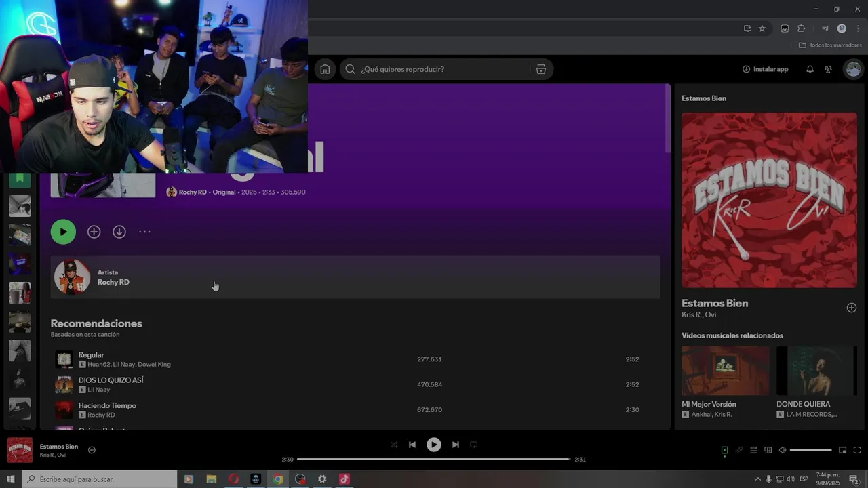Viewport: 868px width, 488px height.
Task: Go to Spotify Home
Action: [x=325, y=69]
